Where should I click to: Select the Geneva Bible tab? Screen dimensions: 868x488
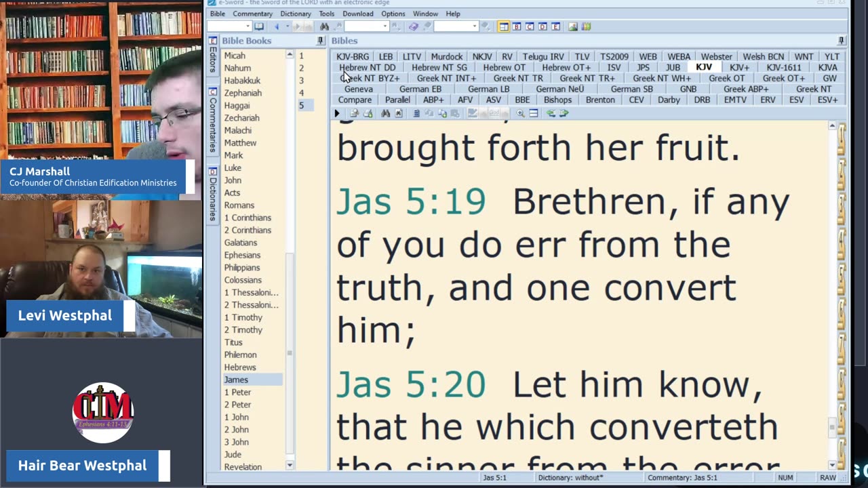click(x=359, y=89)
